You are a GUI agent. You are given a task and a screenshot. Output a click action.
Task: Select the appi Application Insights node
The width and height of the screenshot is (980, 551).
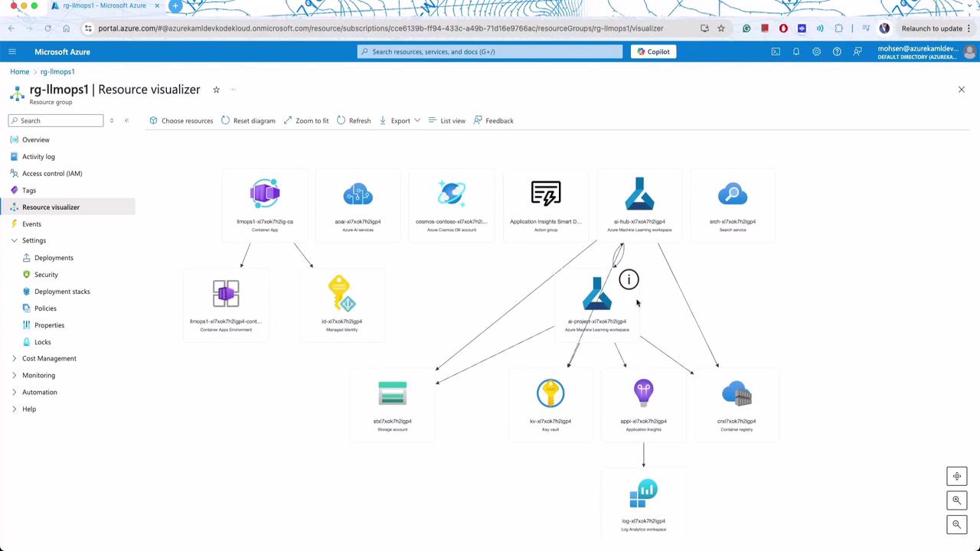[x=644, y=405]
